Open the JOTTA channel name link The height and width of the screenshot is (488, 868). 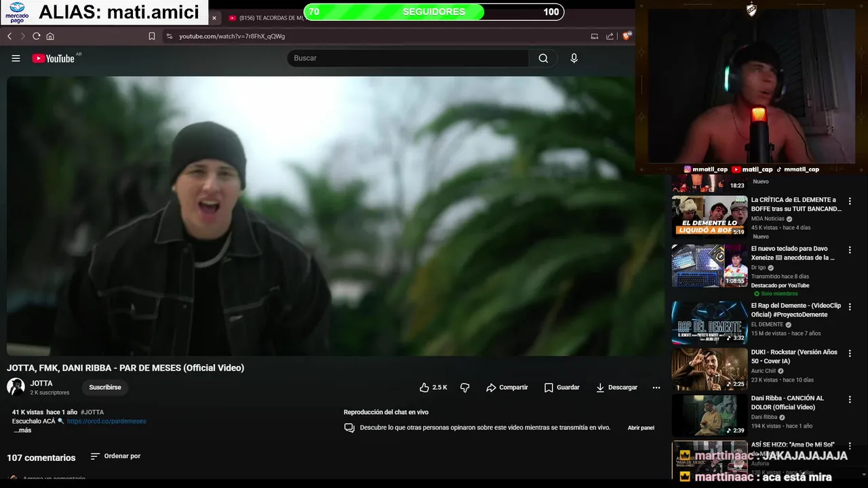click(41, 384)
